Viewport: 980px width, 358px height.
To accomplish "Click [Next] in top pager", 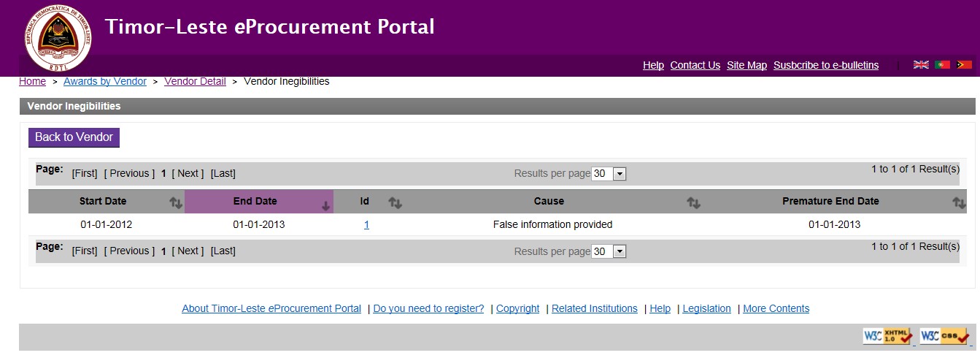I will pyautogui.click(x=188, y=173).
